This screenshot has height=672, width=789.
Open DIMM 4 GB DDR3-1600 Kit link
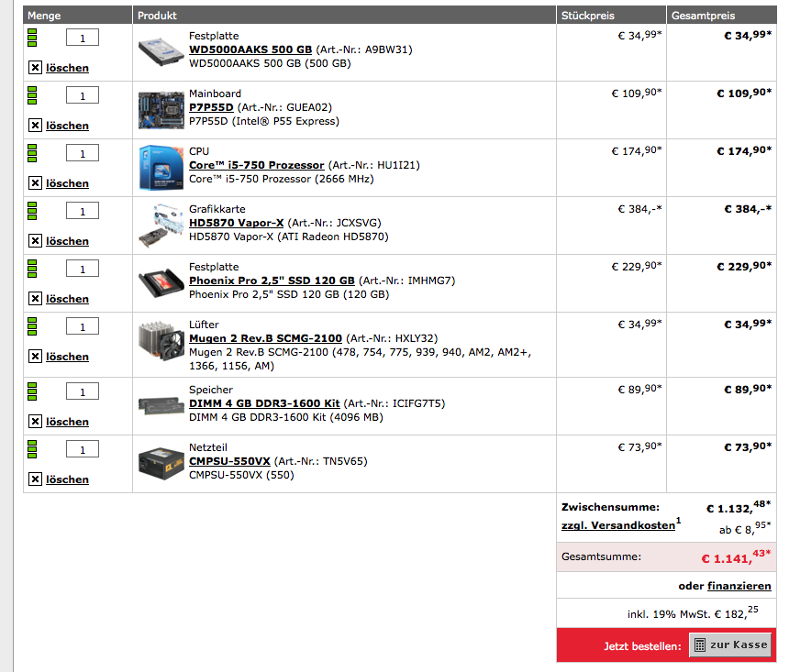click(264, 404)
